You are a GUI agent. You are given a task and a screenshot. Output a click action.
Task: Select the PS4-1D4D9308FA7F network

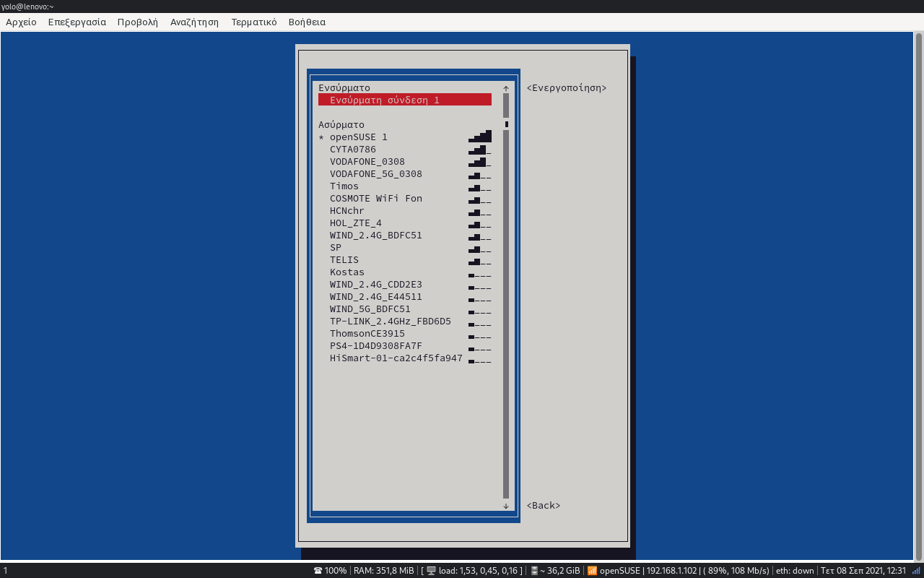coord(405,345)
